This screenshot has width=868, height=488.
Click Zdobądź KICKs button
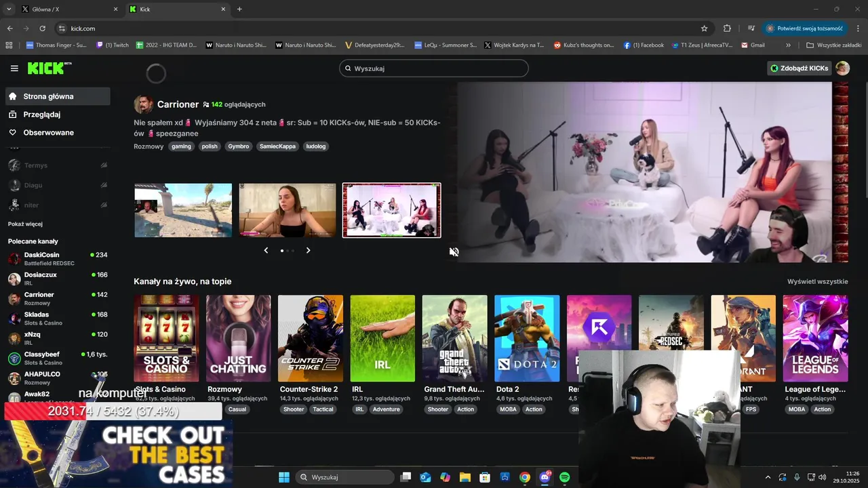coord(799,68)
